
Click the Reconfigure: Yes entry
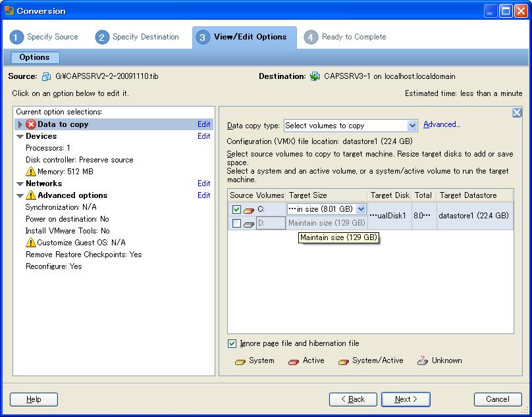click(x=54, y=266)
